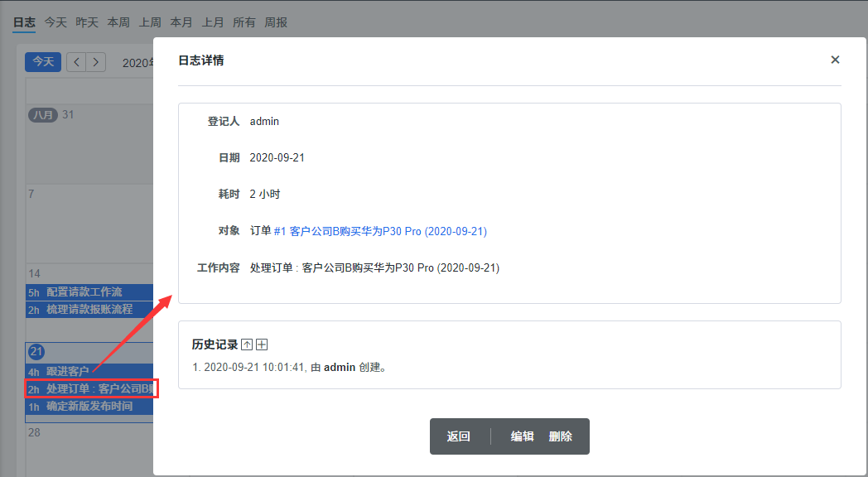The height and width of the screenshot is (477, 868).
Task: Close the 日志详情 dialog with the X
Action: [835, 60]
